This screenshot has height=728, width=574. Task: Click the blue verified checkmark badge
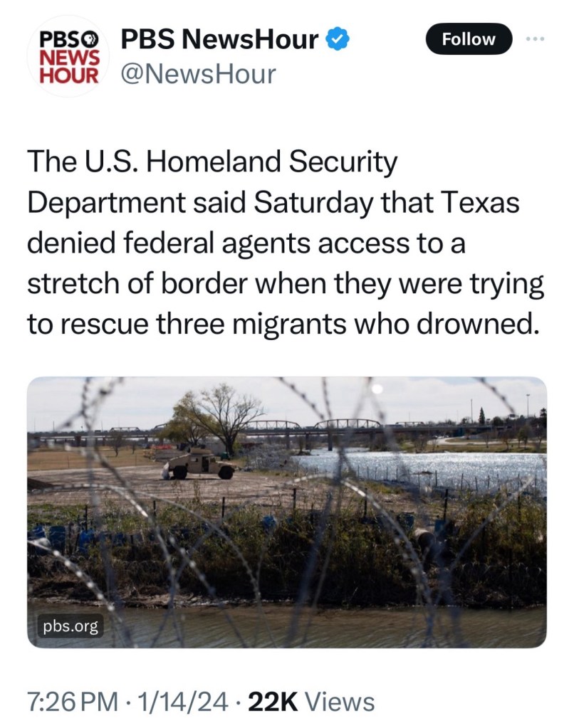pyautogui.click(x=337, y=39)
